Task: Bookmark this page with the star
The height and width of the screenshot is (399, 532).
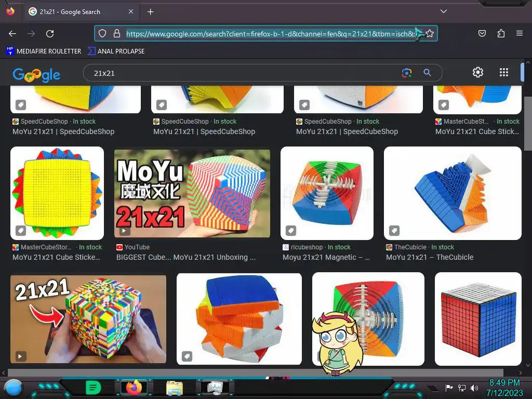Action: (x=430, y=33)
